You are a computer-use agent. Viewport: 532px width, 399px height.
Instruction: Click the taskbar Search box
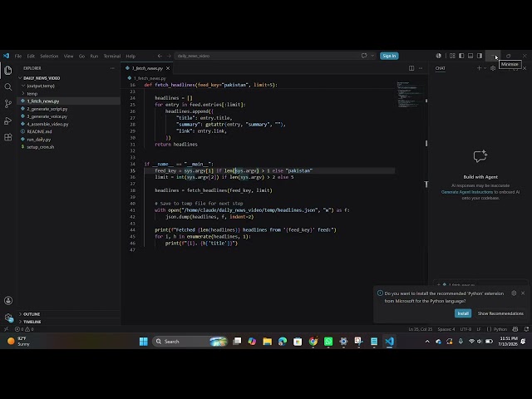190,342
